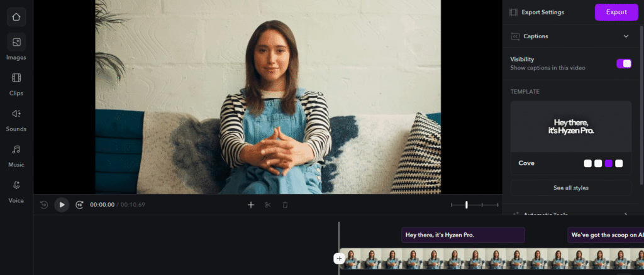
Task: Click the Captions CC icon
Action: coord(515,36)
